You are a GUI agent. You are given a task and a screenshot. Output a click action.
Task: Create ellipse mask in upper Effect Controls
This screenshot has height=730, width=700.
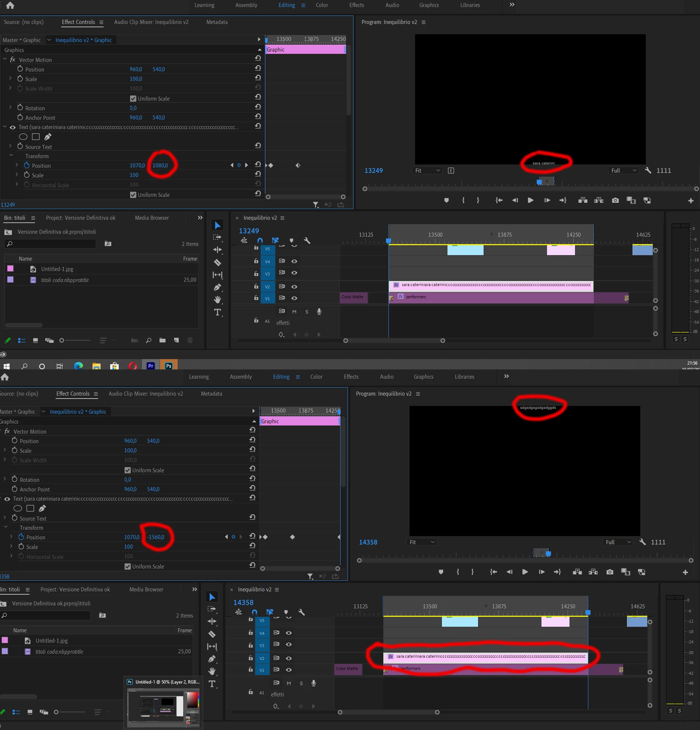[23, 137]
